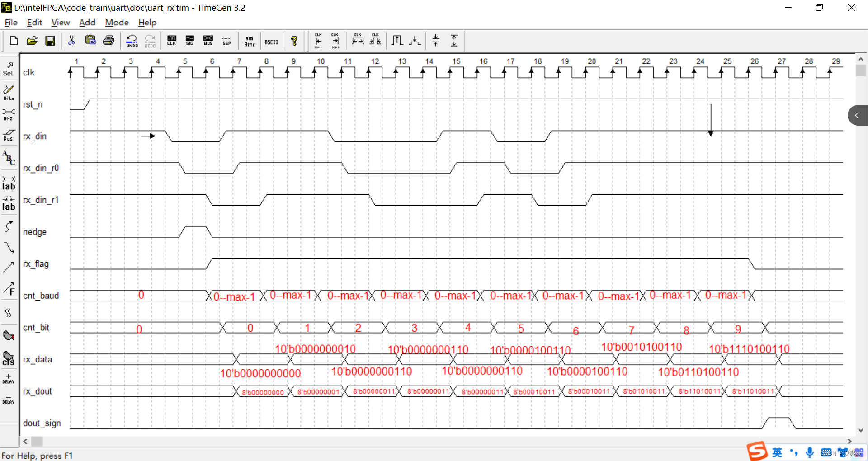Select the Hi-Z state tool
The image size is (868, 461).
click(x=9, y=114)
